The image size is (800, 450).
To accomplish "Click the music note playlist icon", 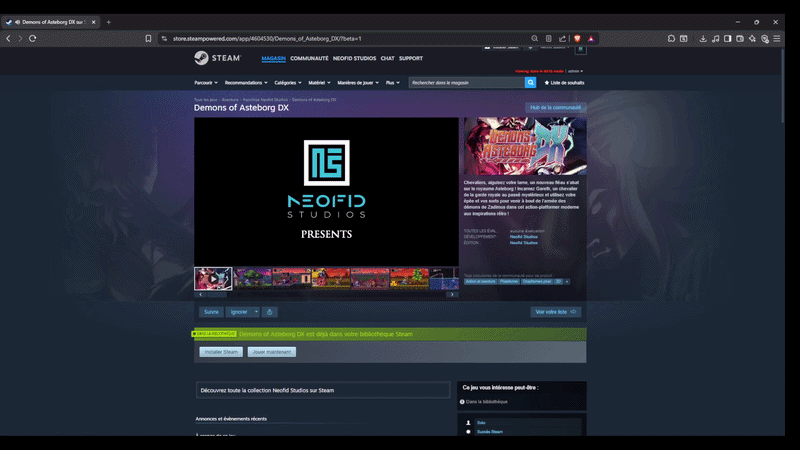I will point(716,38).
